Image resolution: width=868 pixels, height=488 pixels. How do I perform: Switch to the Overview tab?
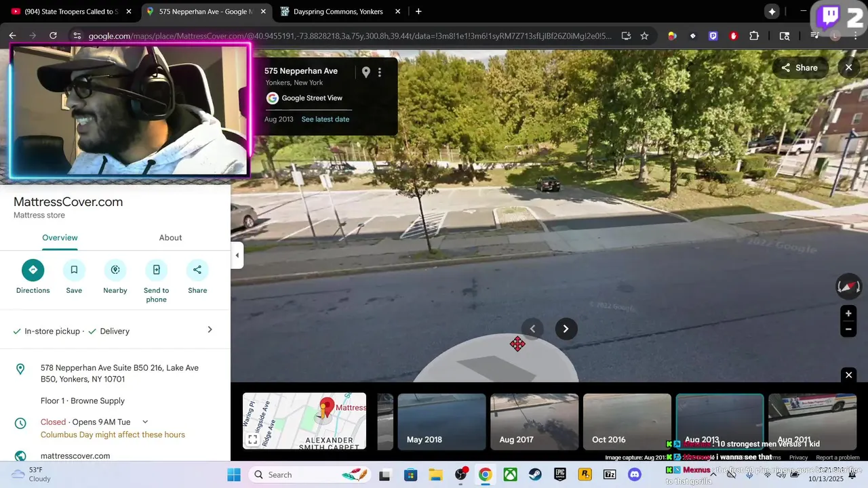(60, 238)
